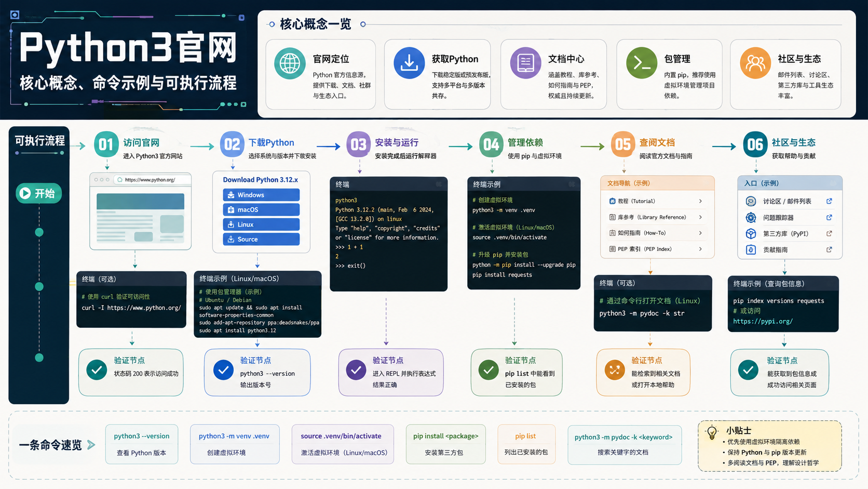Open 问题跟踪器 entry
The width and height of the screenshot is (868, 489).
[790, 217]
